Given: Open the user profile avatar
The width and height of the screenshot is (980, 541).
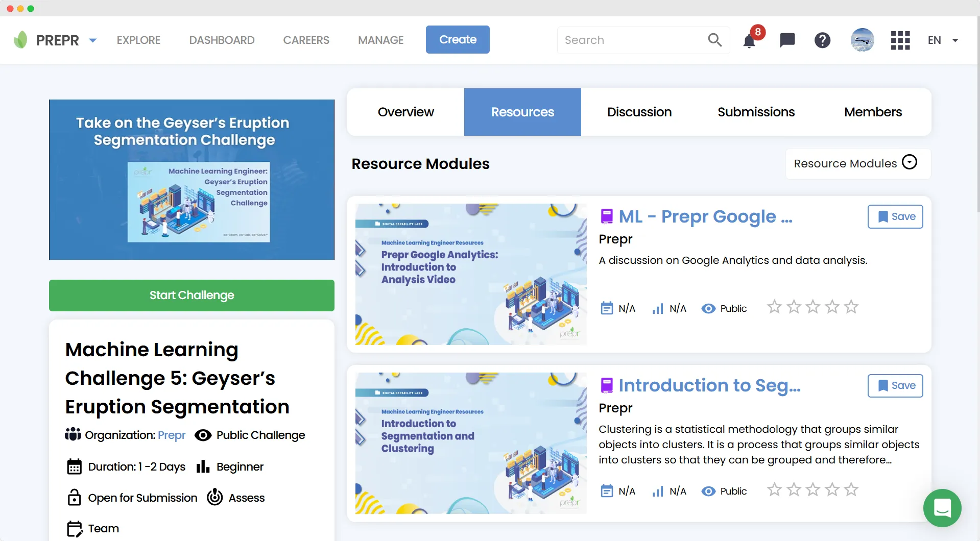Looking at the screenshot, I should [x=862, y=40].
